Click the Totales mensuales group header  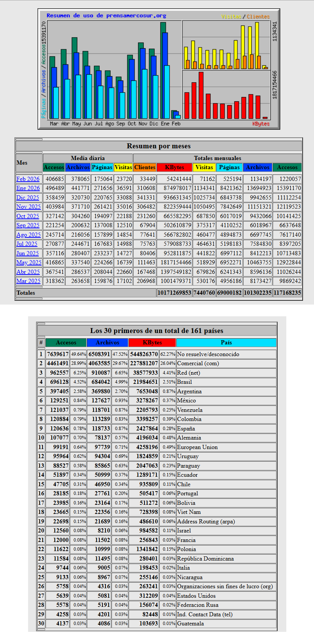click(x=217, y=158)
